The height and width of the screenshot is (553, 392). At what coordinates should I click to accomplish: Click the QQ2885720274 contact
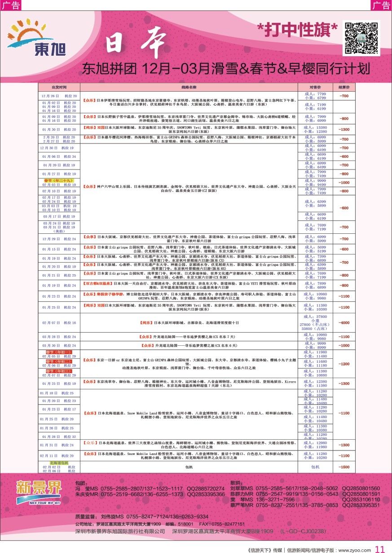[x=206, y=488]
